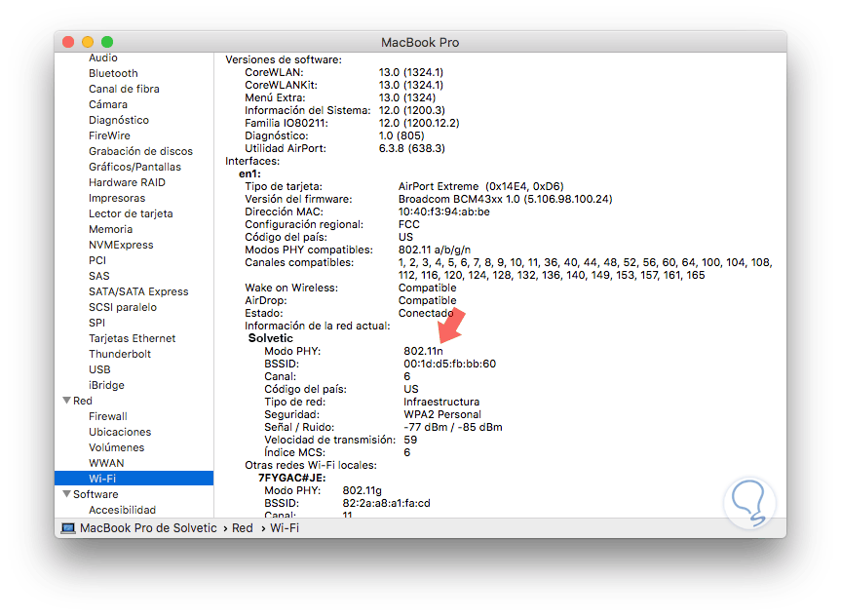Collapse the Software section triangle
Screen dimensions: 841x616
pos(67,493)
